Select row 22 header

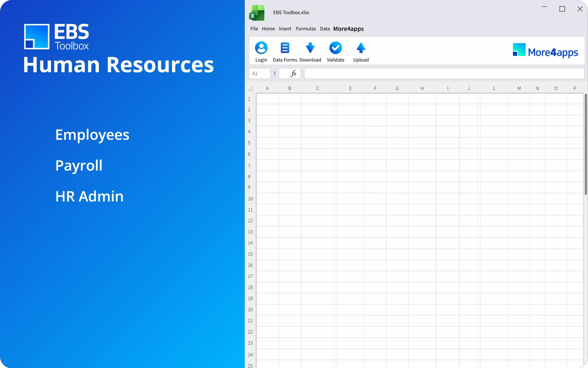pos(250,332)
